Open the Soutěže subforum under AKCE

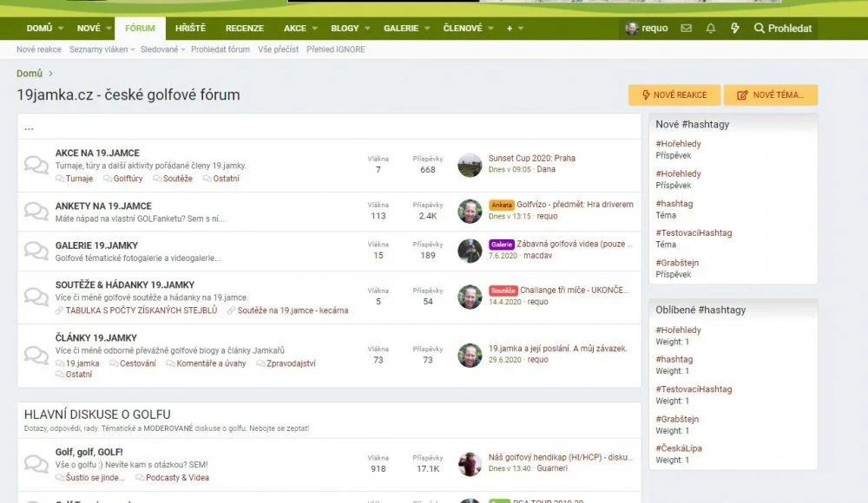178,178
